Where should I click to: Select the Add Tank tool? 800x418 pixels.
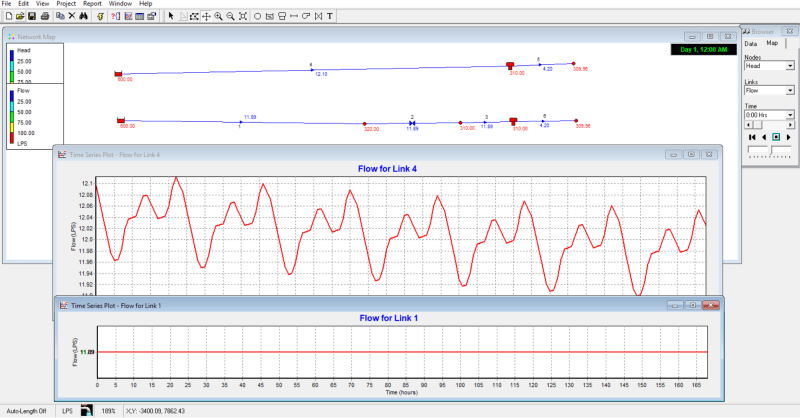click(x=282, y=16)
